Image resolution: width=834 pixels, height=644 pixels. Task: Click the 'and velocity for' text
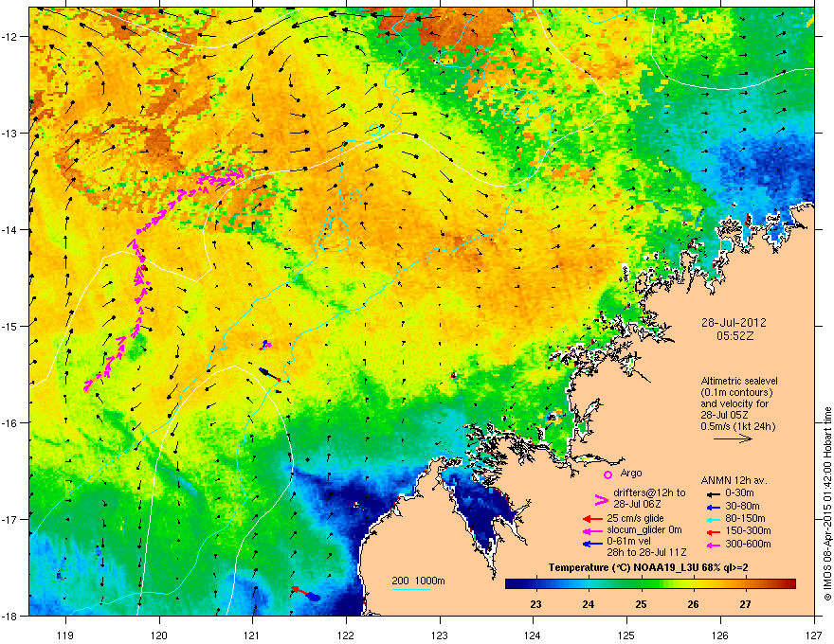(x=732, y=403)
